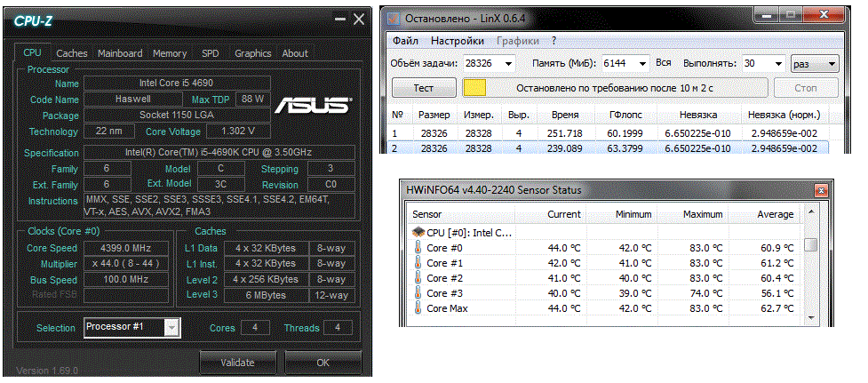Open the Настройки menu in LinX
The image size is (868, 383).
click(x=458, y=41)
